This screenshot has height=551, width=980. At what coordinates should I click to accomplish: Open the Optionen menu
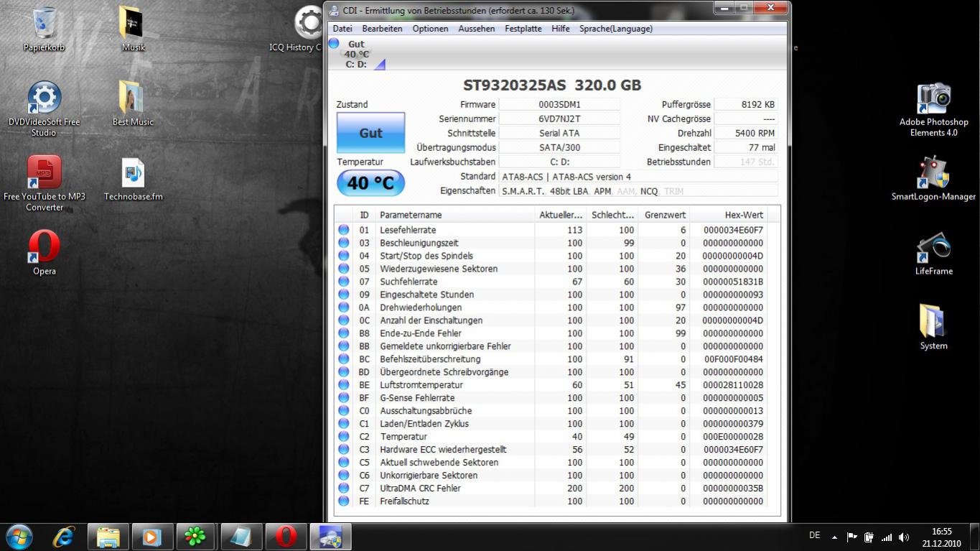[430, 29]
